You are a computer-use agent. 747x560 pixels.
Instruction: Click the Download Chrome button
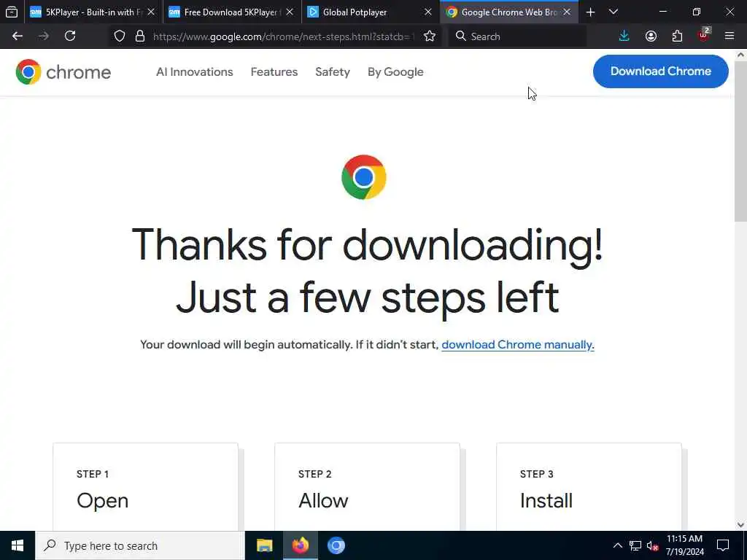point(660,71)
